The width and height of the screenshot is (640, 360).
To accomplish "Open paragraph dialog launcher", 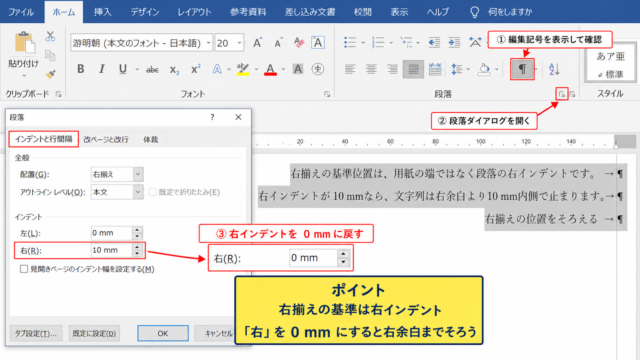I will (562, 94).
